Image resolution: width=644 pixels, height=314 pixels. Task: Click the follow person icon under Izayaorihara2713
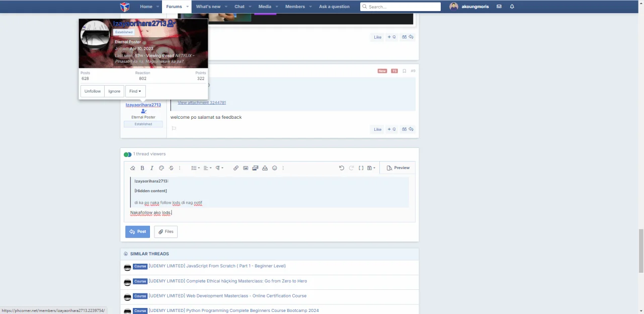[143, 111]
